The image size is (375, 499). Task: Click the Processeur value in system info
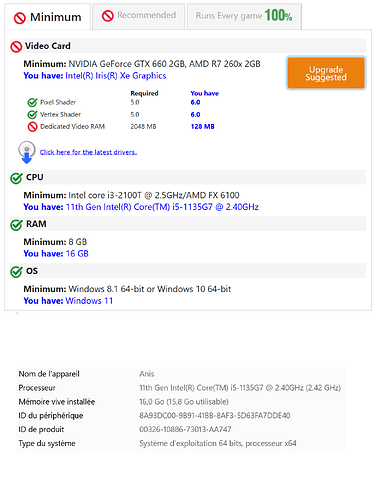(x=240, y=388)
